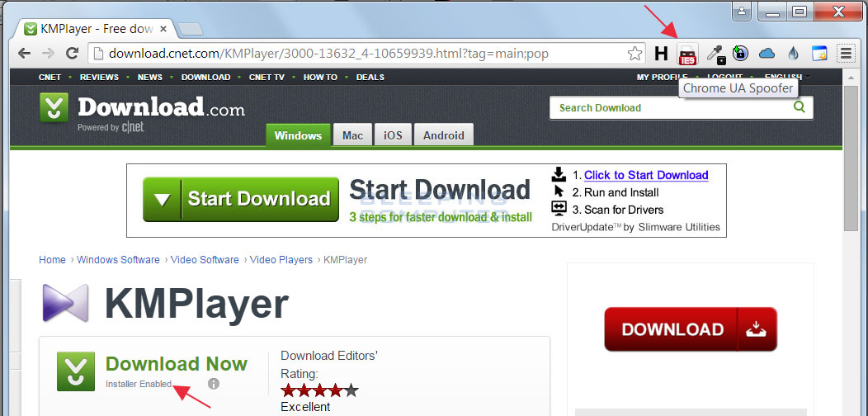Click the info icon next to Installer Enabled

pyautogui.click(x=214, y=383)
